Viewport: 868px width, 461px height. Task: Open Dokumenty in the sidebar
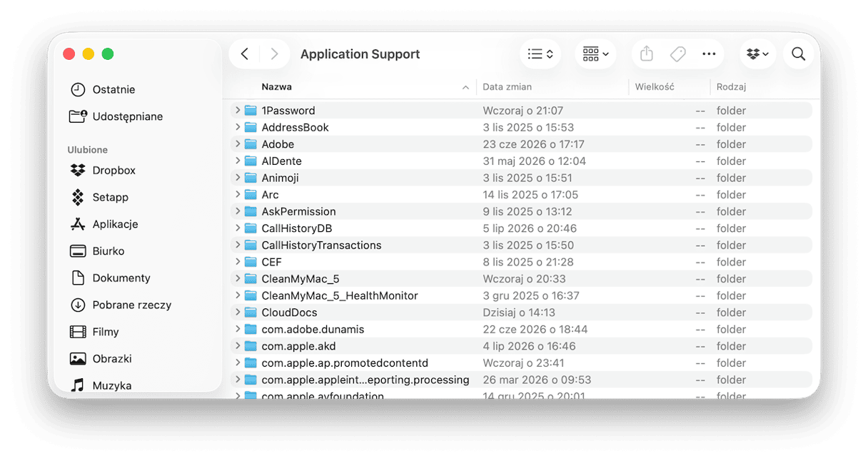(110, 278)
